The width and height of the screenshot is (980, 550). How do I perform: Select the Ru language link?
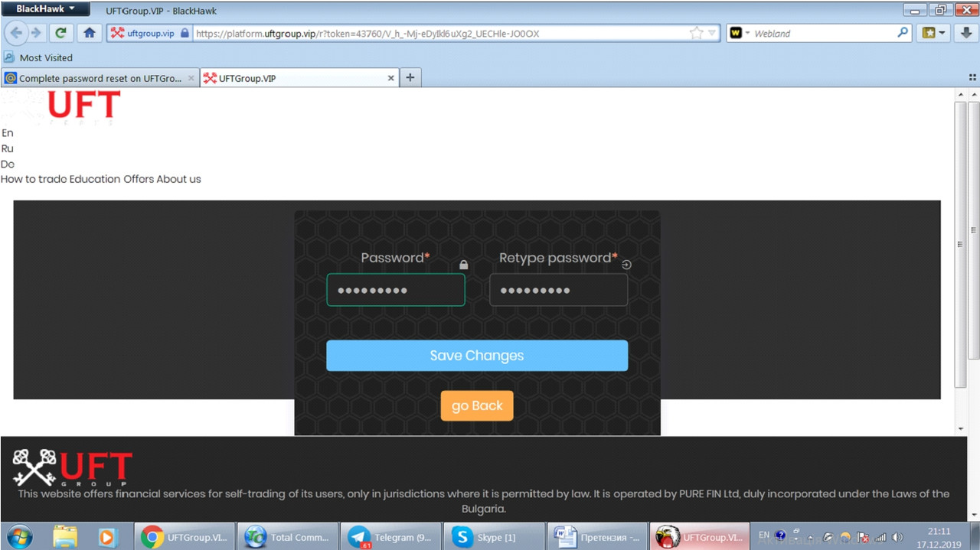[7, 148]
